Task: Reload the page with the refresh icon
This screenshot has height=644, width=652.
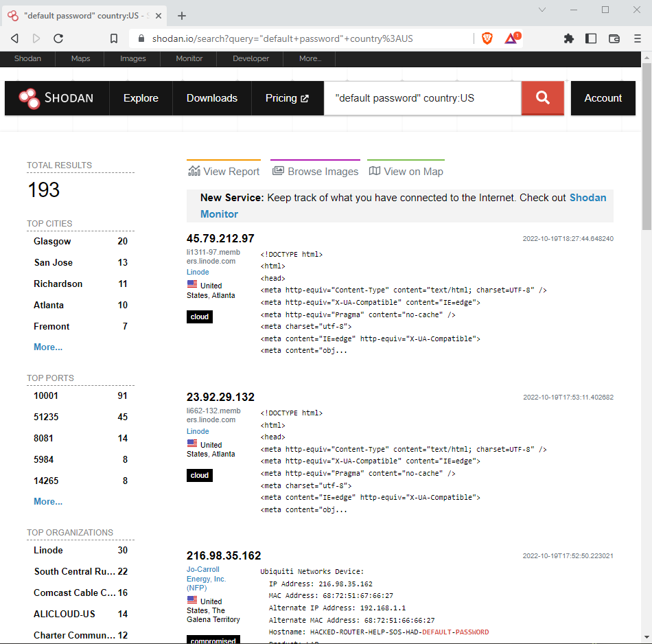Action: (58, 38)
